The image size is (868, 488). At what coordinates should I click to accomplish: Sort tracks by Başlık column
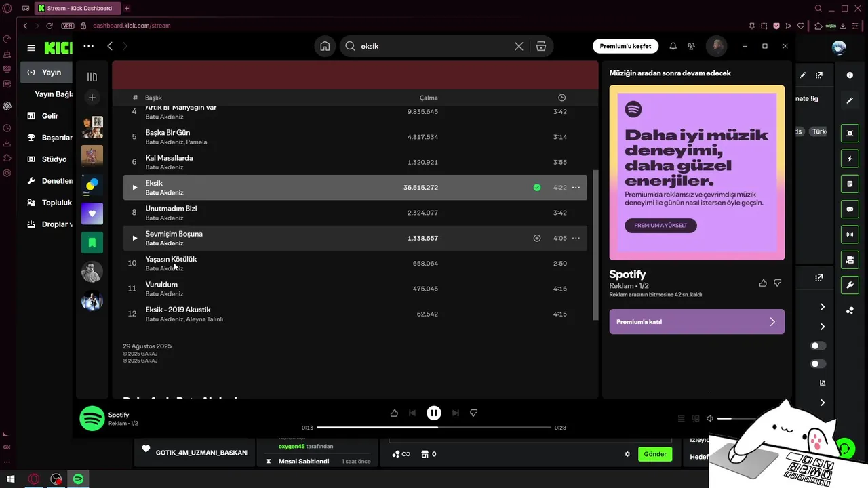(x=153, y=98)
